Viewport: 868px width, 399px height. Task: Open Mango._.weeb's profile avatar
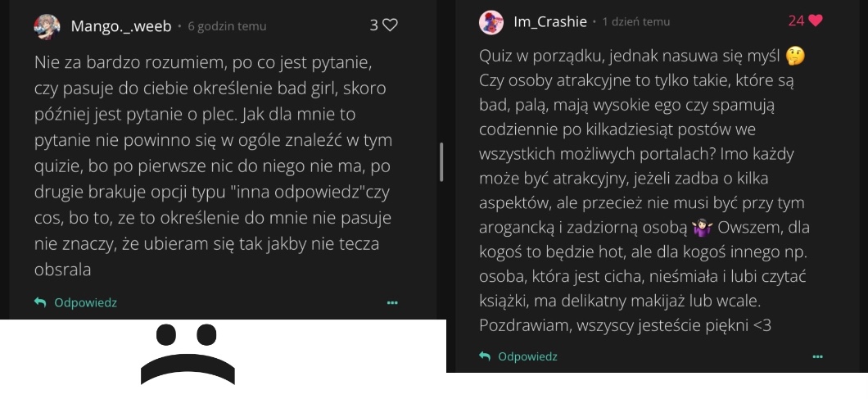pos(47,26)
